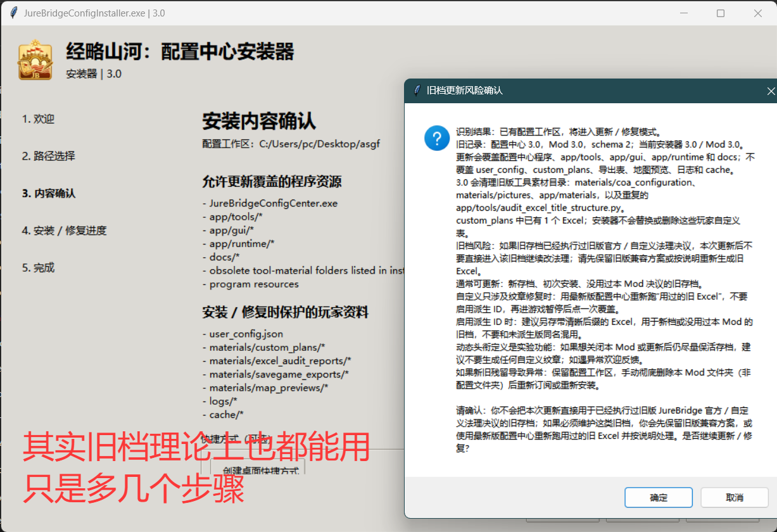The height and width of the screenshot is (532, 777).
Task: Click the user_config.json entry
Action: [243, 333]
